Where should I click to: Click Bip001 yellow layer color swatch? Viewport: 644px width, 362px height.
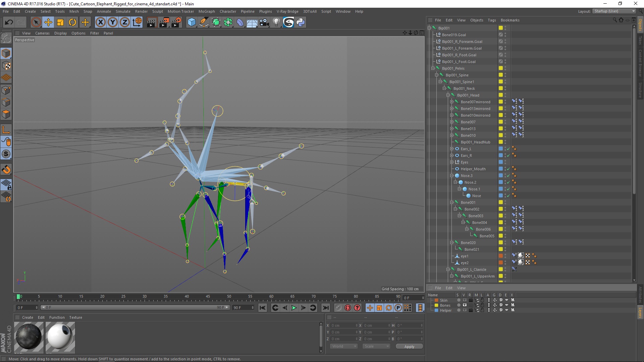(x=500, y=28)
